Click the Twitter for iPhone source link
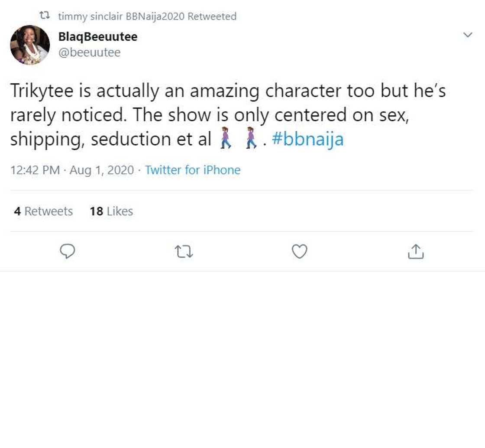This screenshot has height=448, width=485. (192, 170)
